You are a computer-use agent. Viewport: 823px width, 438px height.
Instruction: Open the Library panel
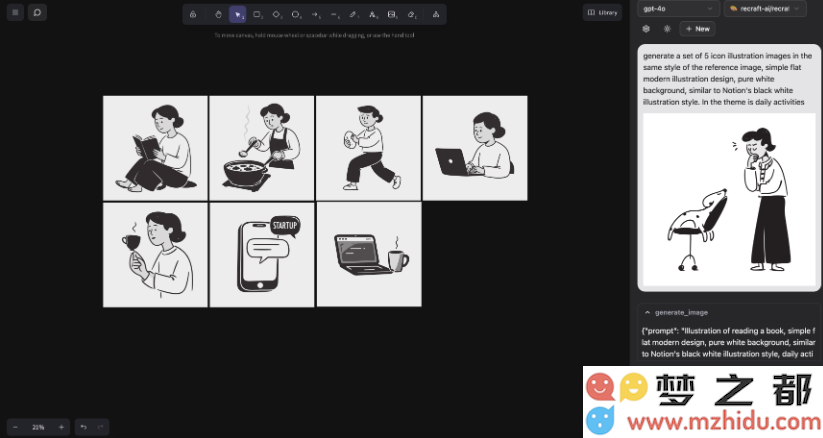point(602,13)
